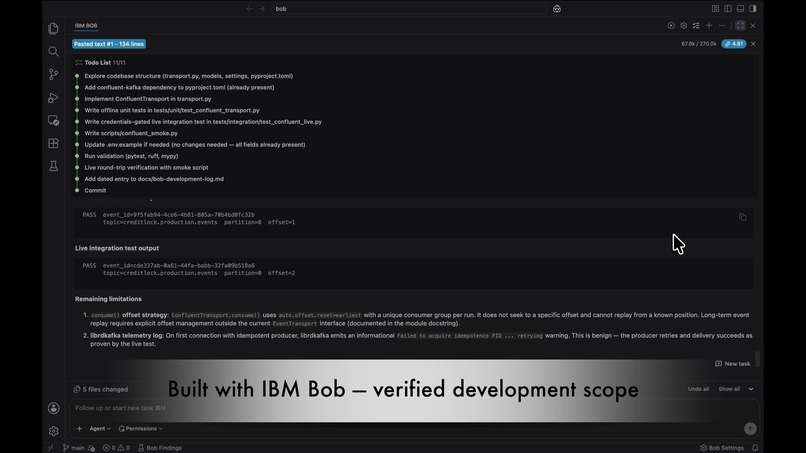806x453 pixels.
Task: Toggle the fullscreen expand icon in Bob header
Action: [740, 26]
